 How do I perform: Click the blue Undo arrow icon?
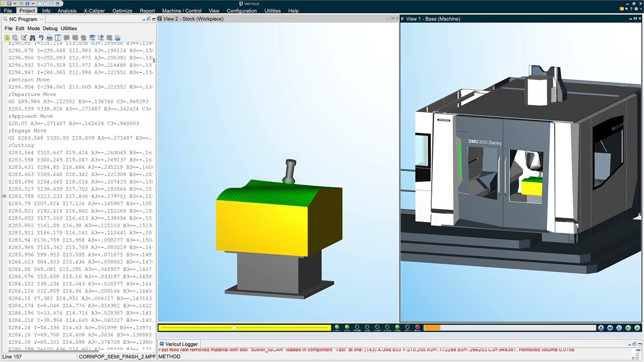click(41, 38)
